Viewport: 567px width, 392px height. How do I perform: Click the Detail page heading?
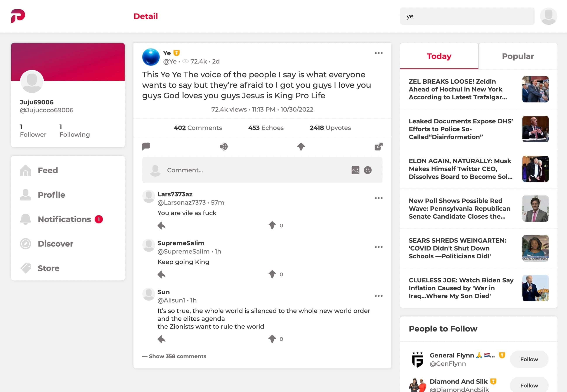[146, 16]
